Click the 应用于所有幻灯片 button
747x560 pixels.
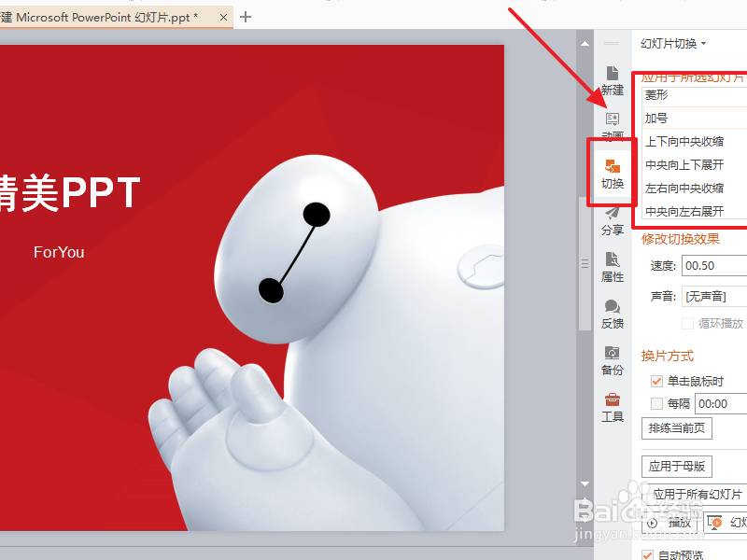(x=696, y=495)
